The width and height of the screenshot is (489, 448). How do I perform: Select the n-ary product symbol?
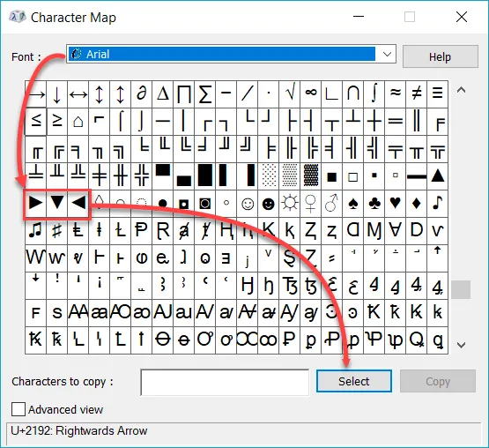183,94
